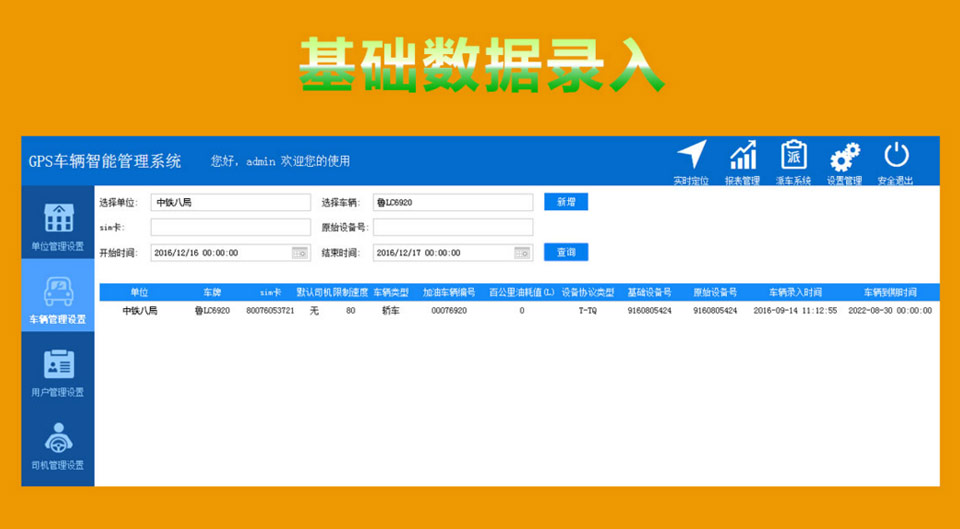Screen dimensions: 960x529
Task: Click the 加油车辆编号 column header
Action: pyautogui.click(x=449, y=293)
